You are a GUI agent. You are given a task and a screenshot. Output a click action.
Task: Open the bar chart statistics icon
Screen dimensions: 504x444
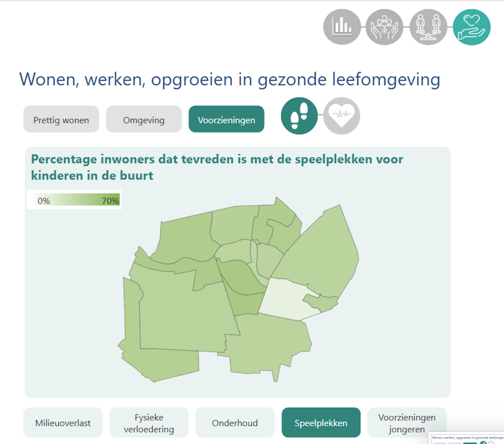point(342,27)
